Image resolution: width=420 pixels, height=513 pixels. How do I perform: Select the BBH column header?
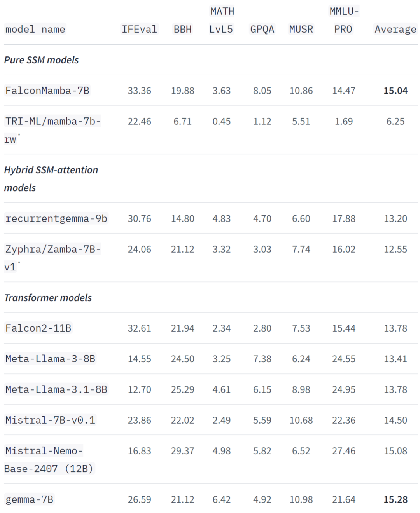click(x=182, y=29)
